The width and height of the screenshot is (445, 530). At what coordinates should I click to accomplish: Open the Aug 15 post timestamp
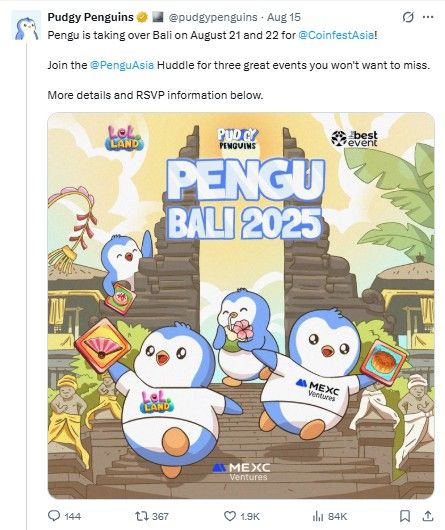click(283, 17)
